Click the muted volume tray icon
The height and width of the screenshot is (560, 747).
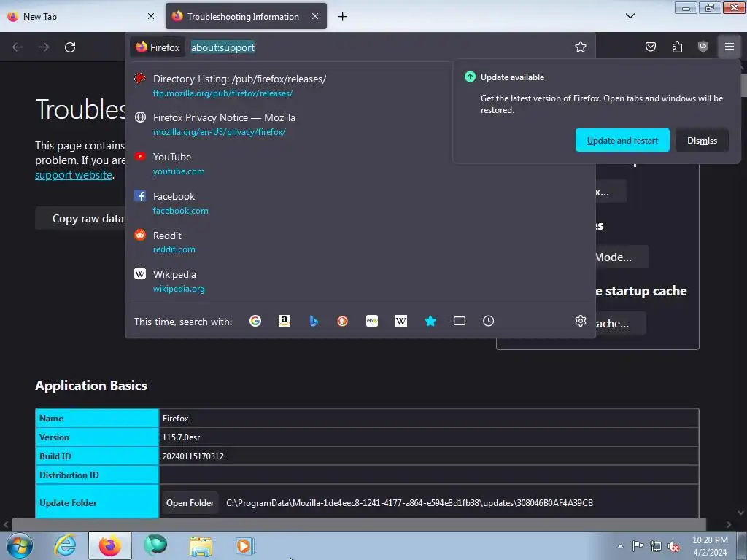(x=673, y=546)
